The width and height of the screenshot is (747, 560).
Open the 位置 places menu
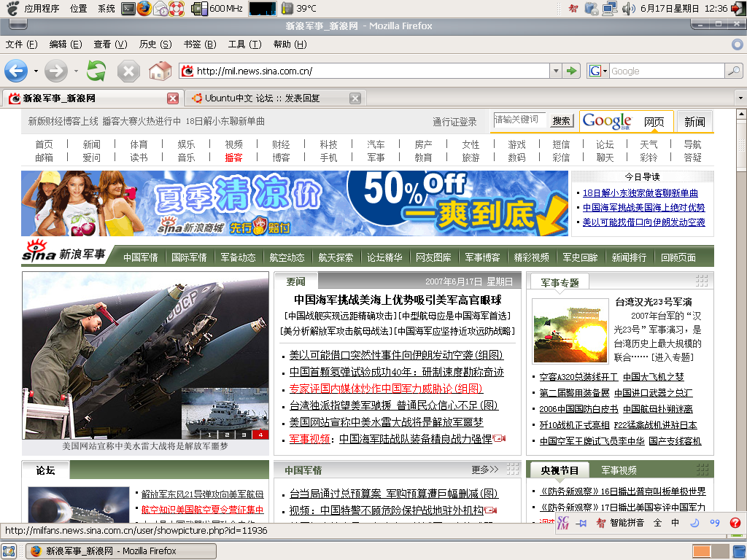(78, 9)
